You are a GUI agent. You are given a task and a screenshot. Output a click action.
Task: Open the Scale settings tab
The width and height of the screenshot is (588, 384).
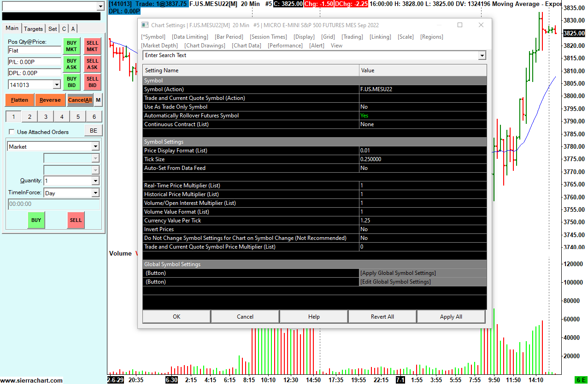pos(406,37)
